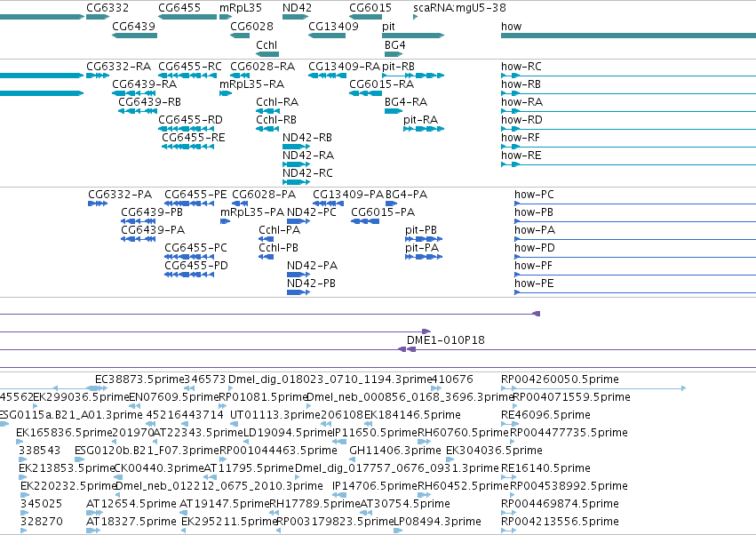
Task: Select transcript CG6332-RA
Action: (119, 66)
